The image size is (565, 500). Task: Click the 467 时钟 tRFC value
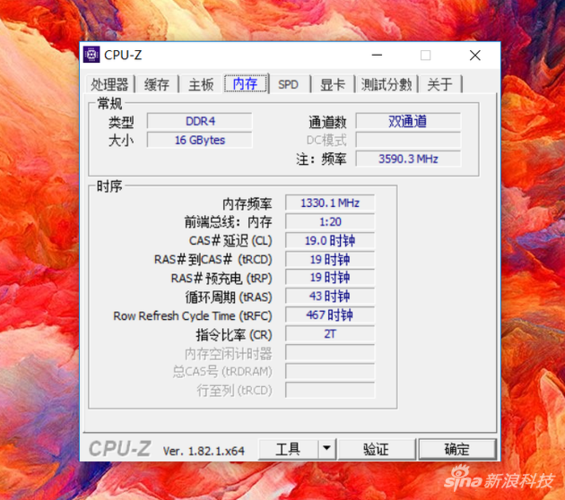pyautogui.click(x=330, y=315)
